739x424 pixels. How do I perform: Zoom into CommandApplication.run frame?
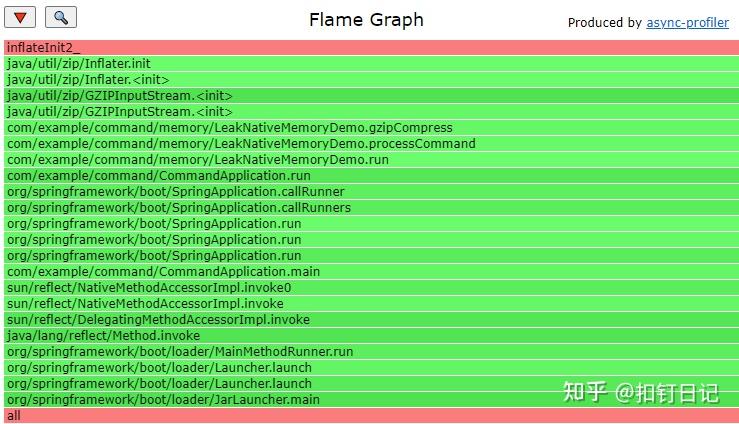tap(368, 175)
